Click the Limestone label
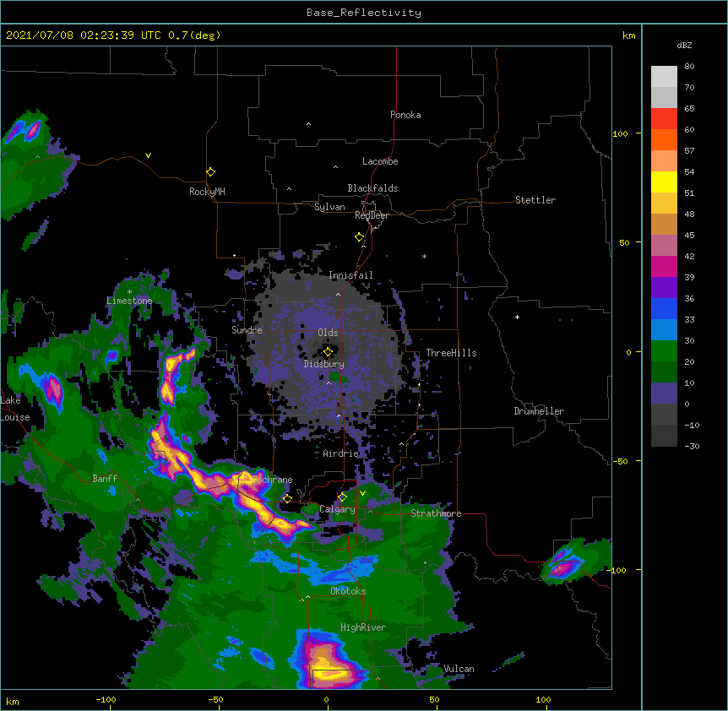 pyautogui.click(x=129, y=301)
